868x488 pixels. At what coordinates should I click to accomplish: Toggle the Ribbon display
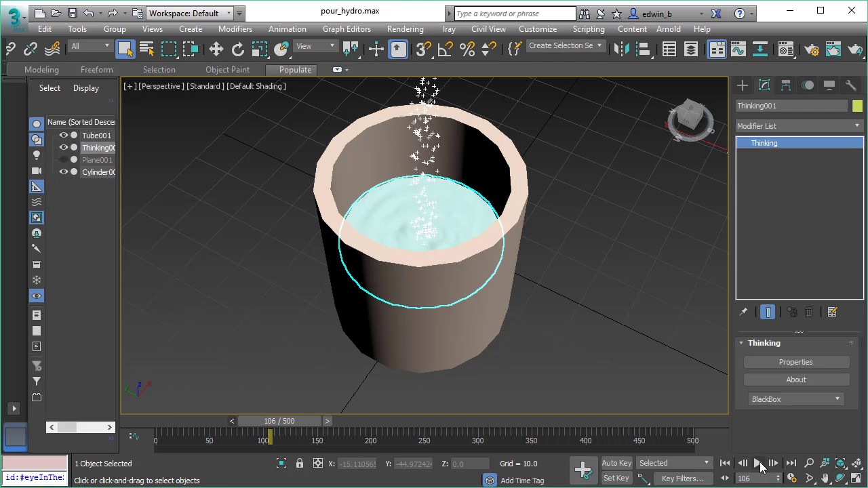click(717, 49)
